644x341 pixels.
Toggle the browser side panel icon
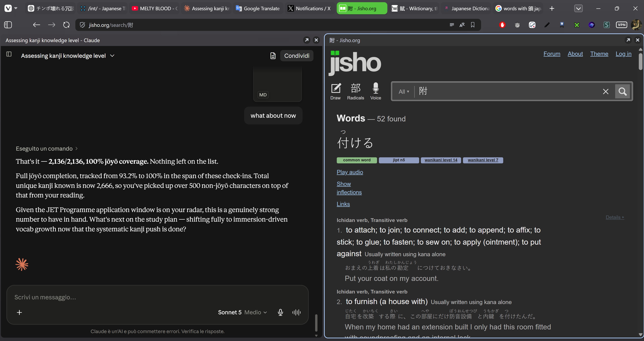tap(8, 25)
